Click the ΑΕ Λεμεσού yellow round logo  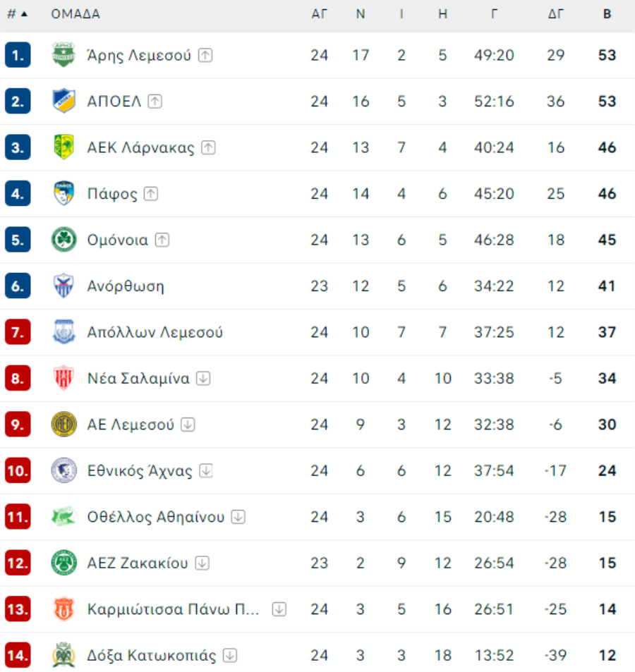click(x=64, y=424)
